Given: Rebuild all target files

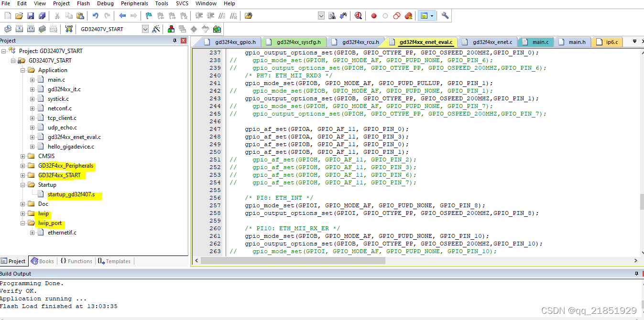Looking at the screenshot, I should pos(31,29).
